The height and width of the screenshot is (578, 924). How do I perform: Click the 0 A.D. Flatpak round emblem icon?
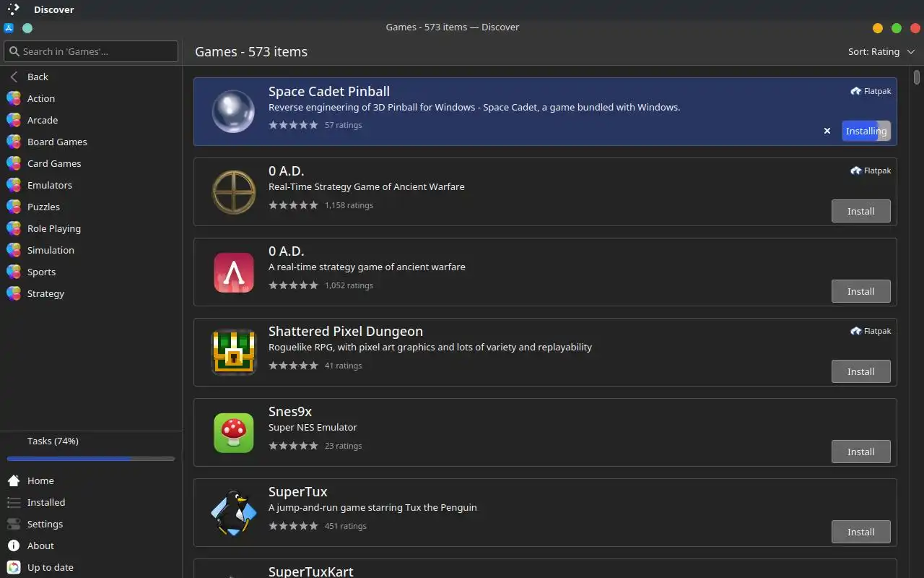coord(233,191)
